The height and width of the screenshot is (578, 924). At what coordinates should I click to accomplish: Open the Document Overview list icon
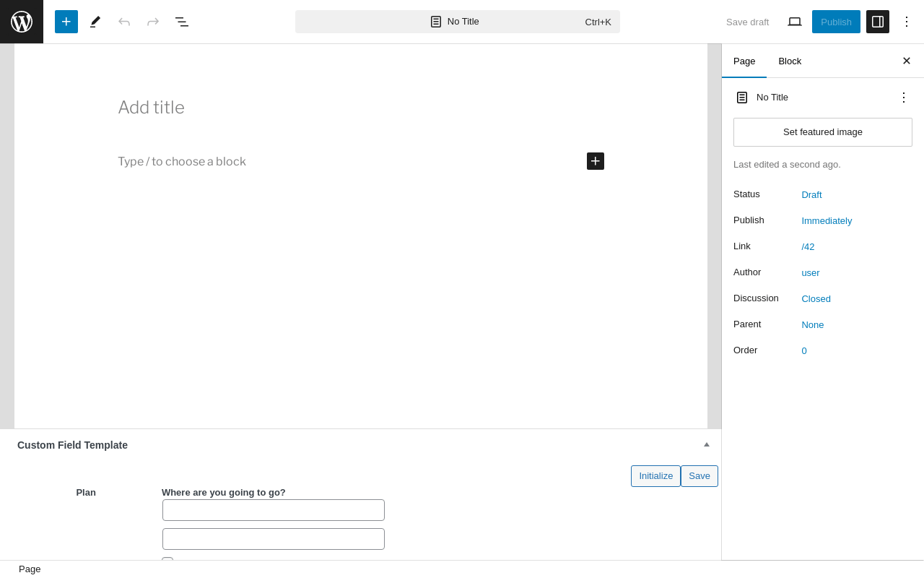182,22
